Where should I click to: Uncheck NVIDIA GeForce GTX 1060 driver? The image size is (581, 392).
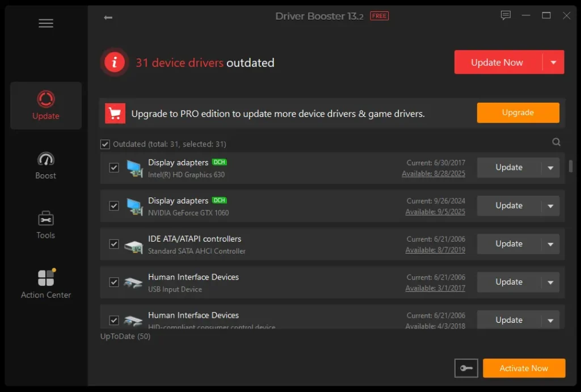[113, 205]
